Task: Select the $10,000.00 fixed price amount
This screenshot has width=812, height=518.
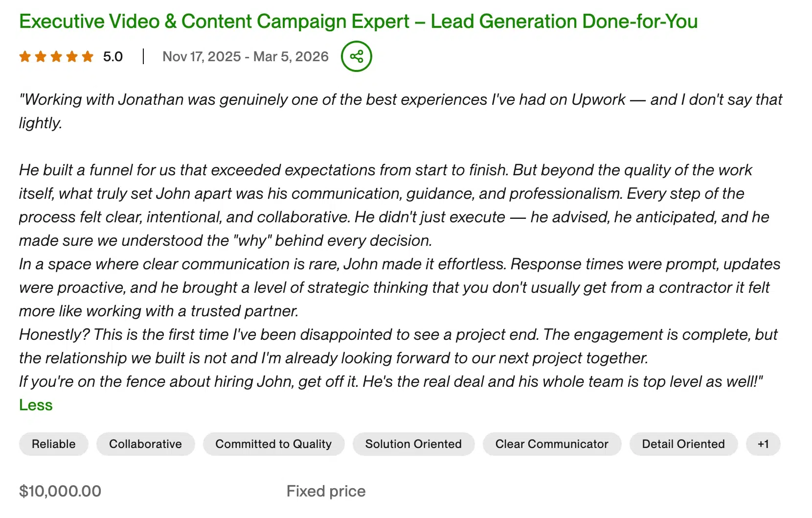Action: click(60, 491)
